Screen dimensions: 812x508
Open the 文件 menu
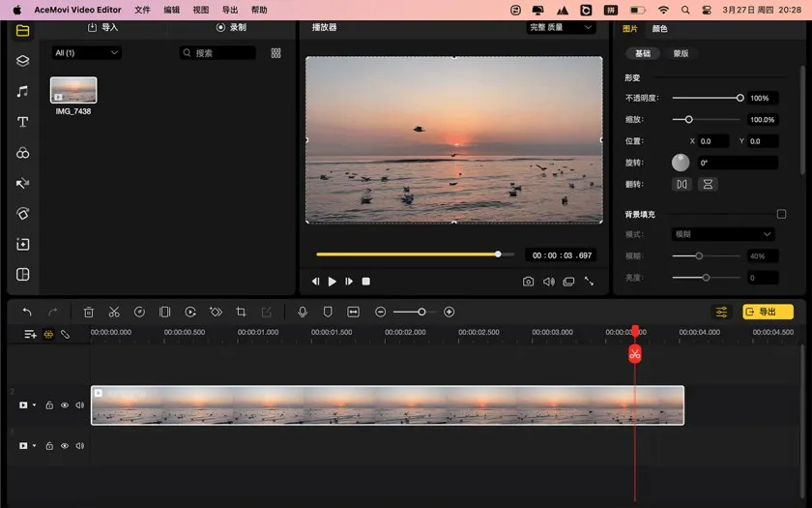(x=142, y=9)
